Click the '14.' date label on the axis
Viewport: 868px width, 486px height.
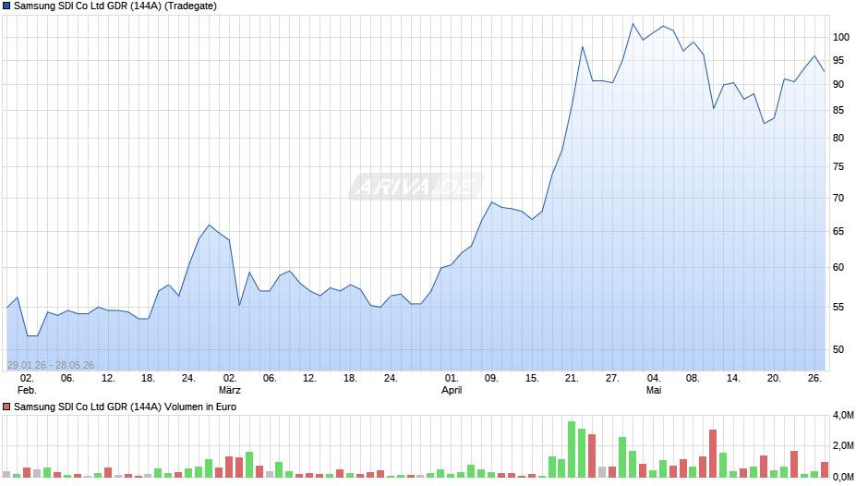coord(733,378)
